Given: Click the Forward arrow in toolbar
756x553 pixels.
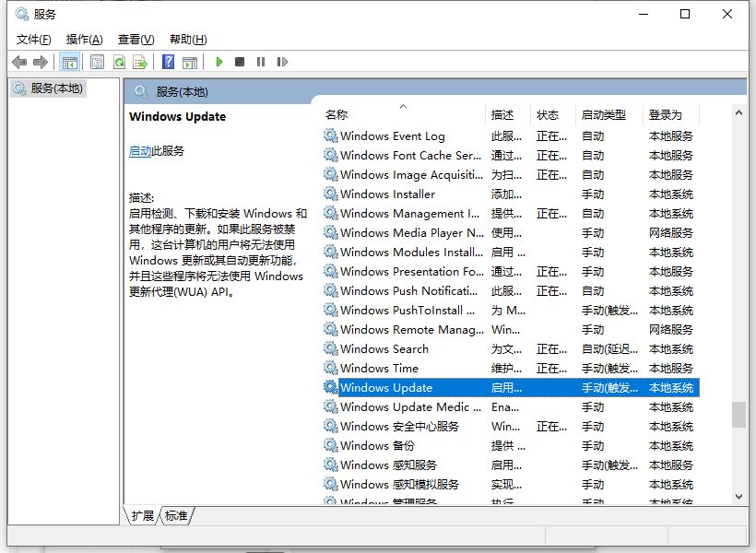Looking at the screenshot, I should tap(40, 62).
